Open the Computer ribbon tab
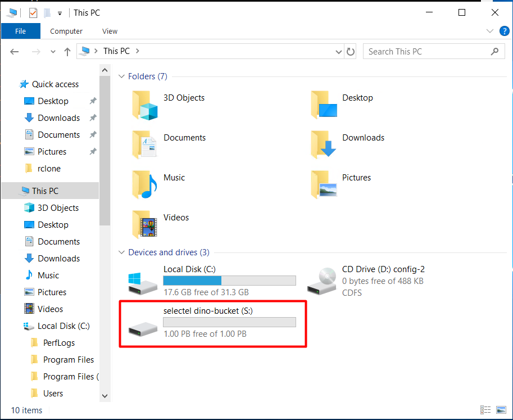 (x=66, y=31)
